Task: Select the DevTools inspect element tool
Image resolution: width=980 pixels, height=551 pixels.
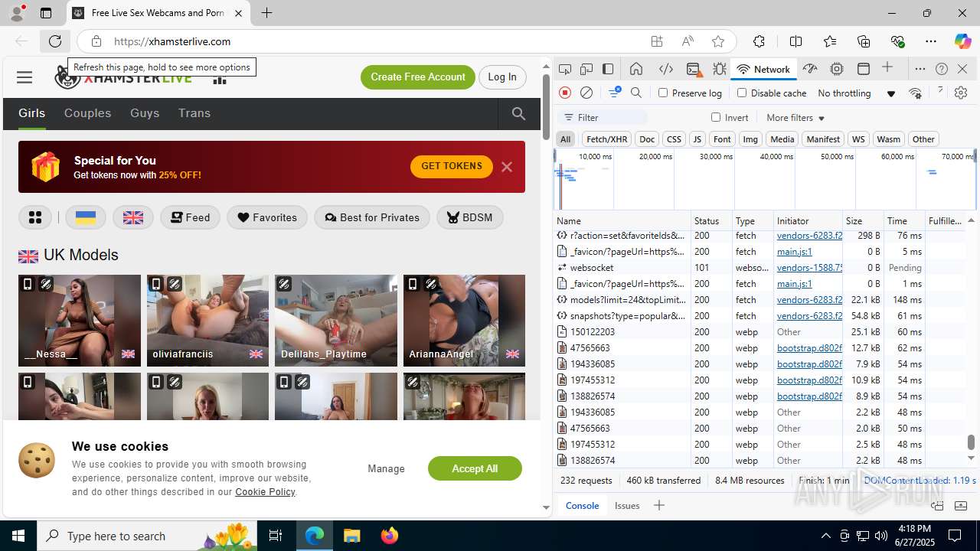Action: click(x=565, y=69)
